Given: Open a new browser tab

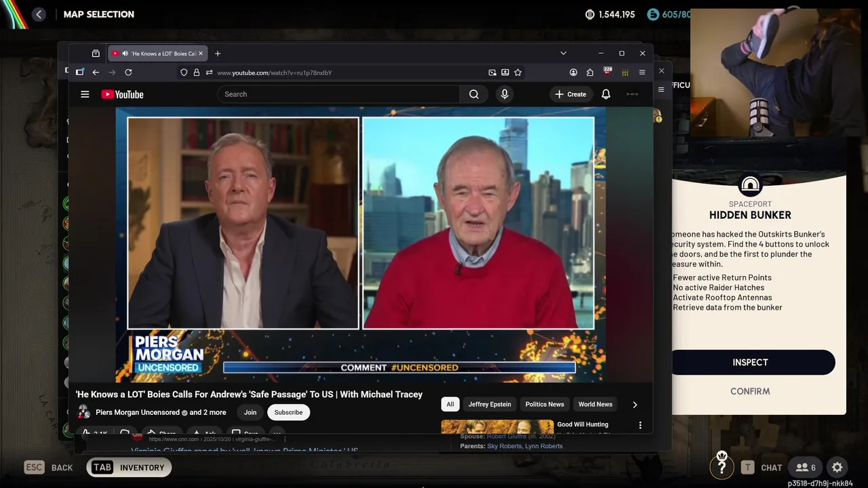Looking at the screenshot, I should pyautogui.click(x=218, y=54).
